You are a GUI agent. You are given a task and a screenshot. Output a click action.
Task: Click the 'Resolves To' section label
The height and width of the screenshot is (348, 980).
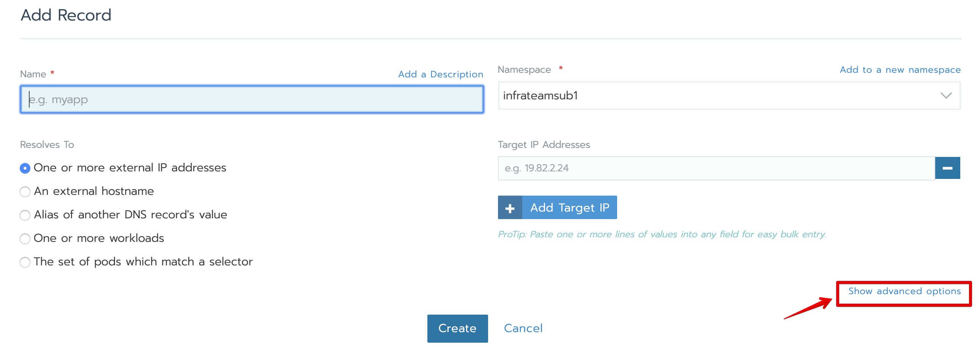pos(47,145)
